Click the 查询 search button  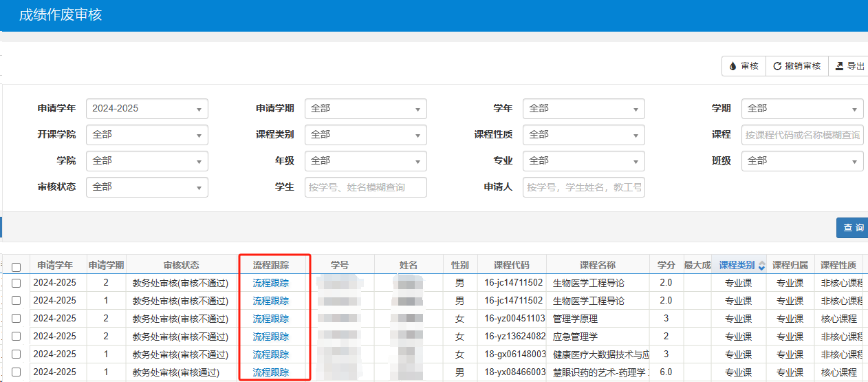pyautogui.click(x=853, y=228)
